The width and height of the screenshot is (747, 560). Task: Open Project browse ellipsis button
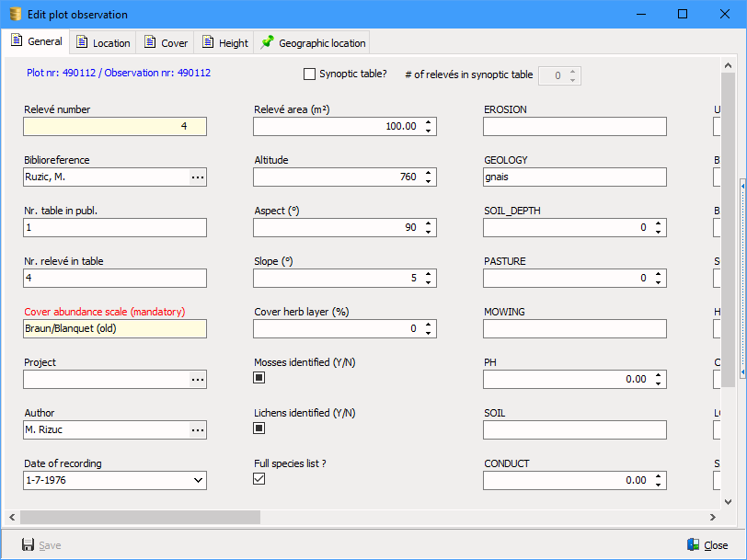[198, 379]
